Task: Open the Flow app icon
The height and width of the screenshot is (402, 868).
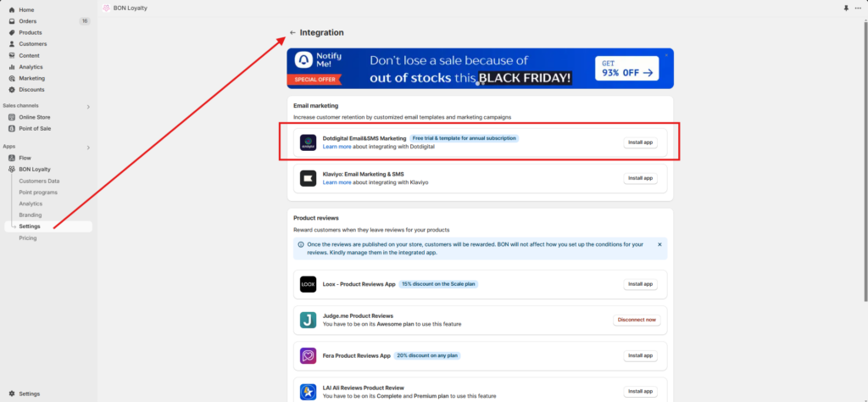Action: (x=12, y=158)
